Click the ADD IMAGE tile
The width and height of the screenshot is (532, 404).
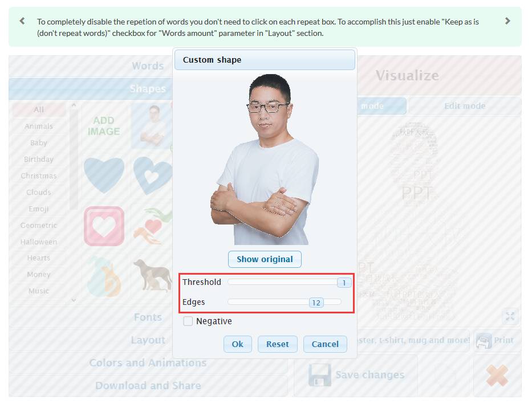(x=104, y=126)
